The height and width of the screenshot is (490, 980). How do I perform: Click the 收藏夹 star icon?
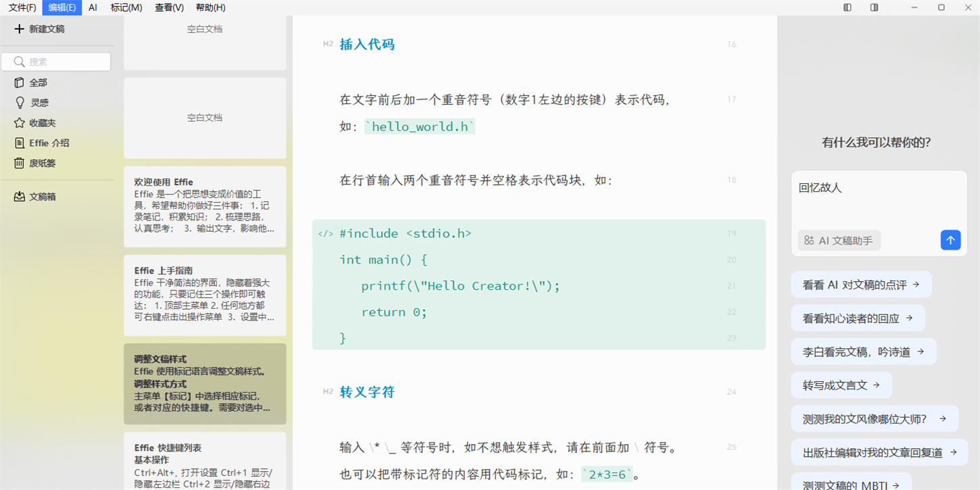tap(20, 122)
